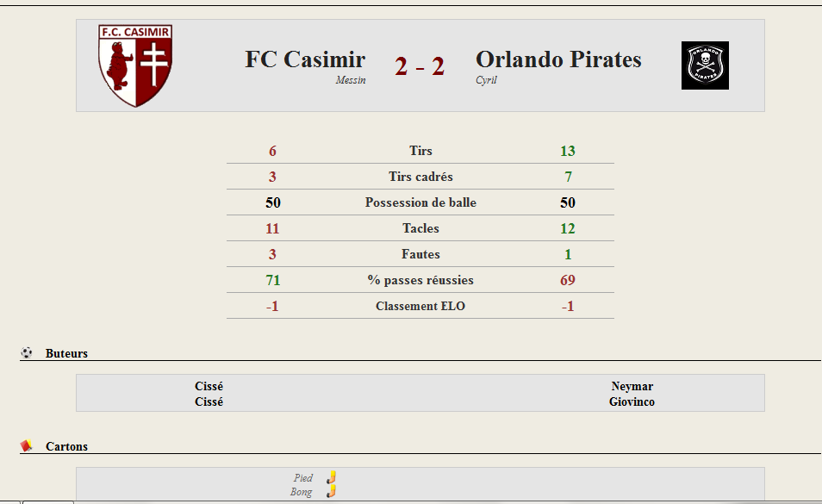
Task: Select the Giovinco goalscorer entry
Action: tap(632, 401)
